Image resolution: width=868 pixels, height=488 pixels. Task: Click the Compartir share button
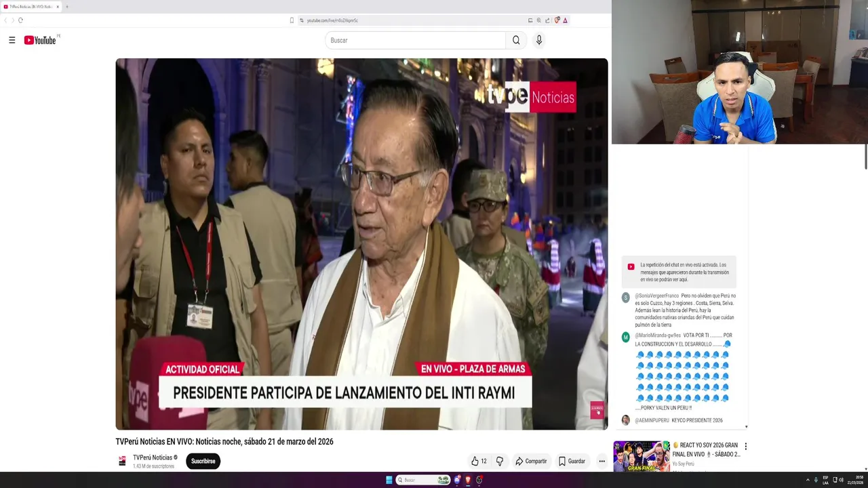tap(531, 461)
